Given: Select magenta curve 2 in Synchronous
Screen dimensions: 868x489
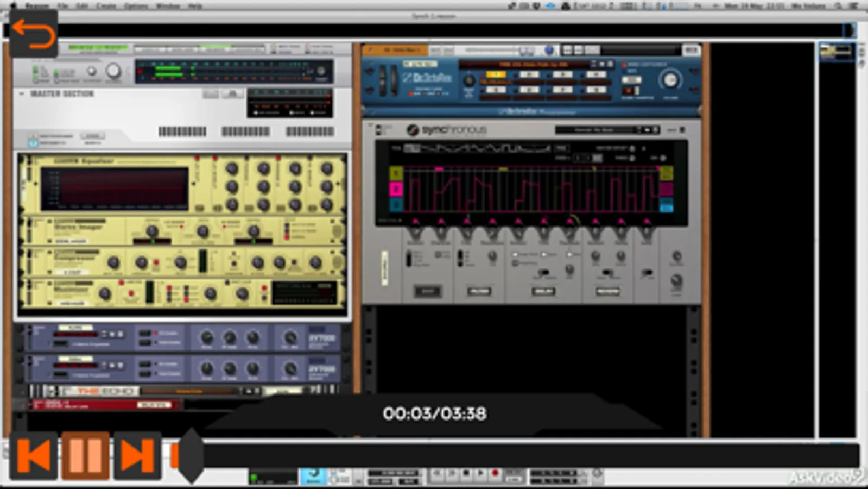Looking at the screenshot, I should click(396, 189).
